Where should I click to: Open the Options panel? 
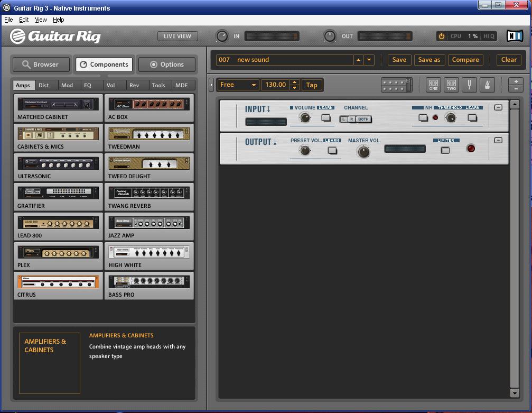pyautogui.click(x=167, y=64)
